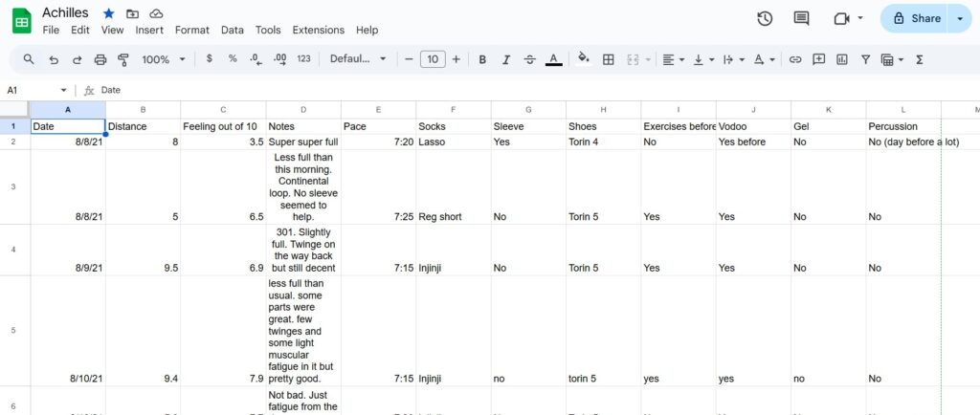Click the Feeling out of 10 cell
Viewport: 980px width, 415px height.
pyautogui.click(x=224, y=126)
